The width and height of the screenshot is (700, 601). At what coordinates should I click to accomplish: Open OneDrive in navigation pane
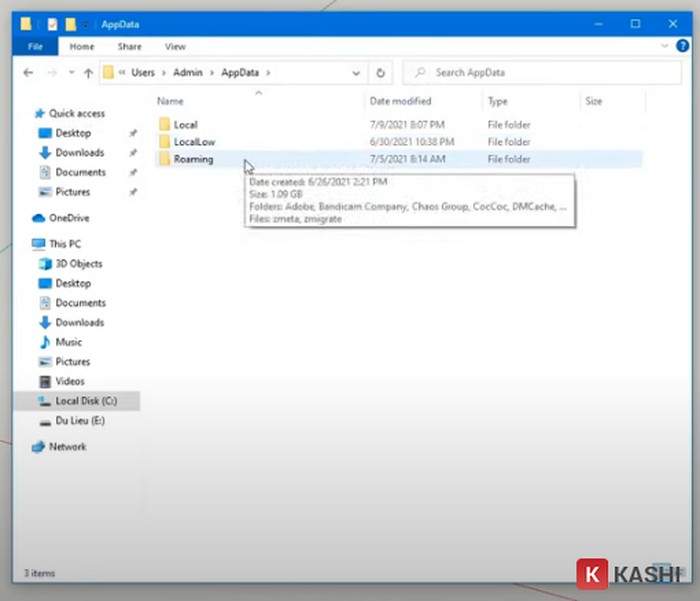pyautogui.click(x=69, y=218)
